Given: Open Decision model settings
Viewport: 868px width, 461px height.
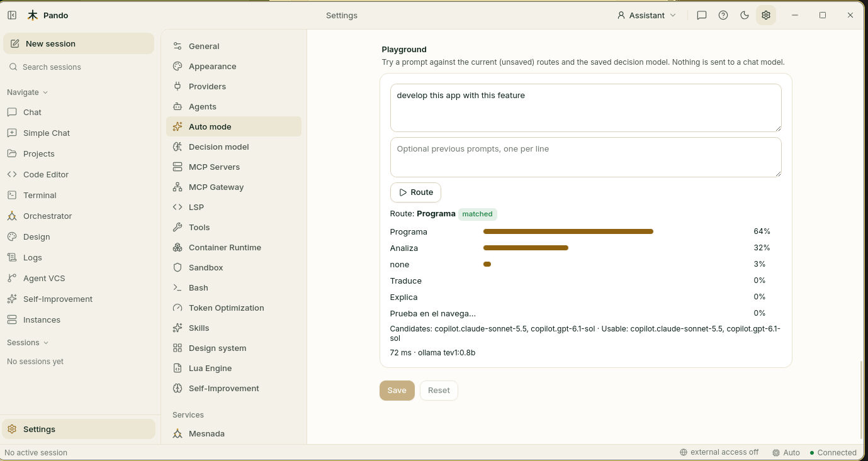Looking at the screenshot, I should 234,147.
